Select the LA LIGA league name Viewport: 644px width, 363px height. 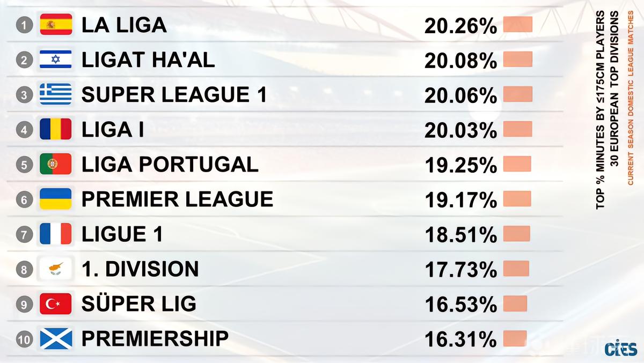tap(124, 25)
